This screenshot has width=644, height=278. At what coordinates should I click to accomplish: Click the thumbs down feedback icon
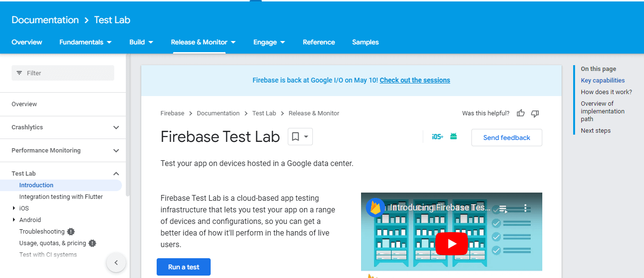(x=535, y=113)
